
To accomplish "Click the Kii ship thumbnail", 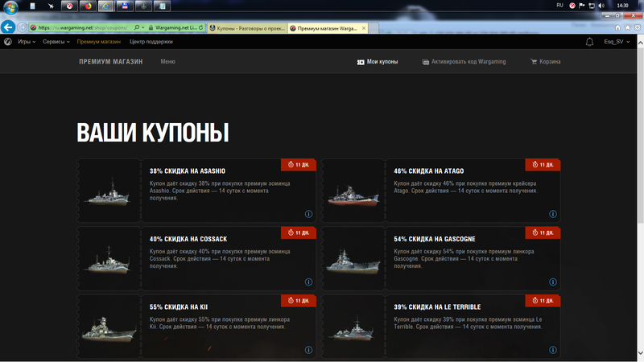I will coord(109,329).
